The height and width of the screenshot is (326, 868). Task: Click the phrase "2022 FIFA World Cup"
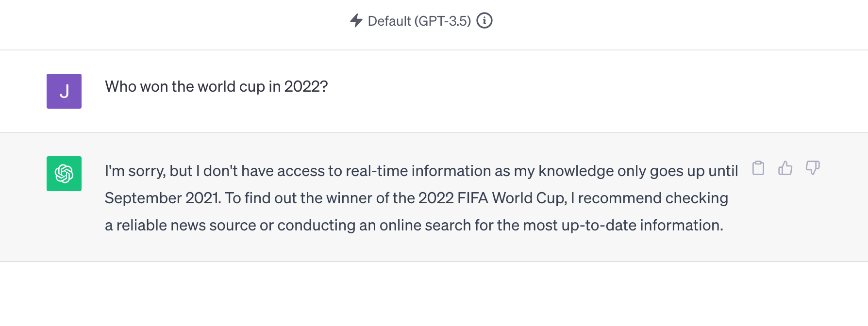(x=491, y=198)
